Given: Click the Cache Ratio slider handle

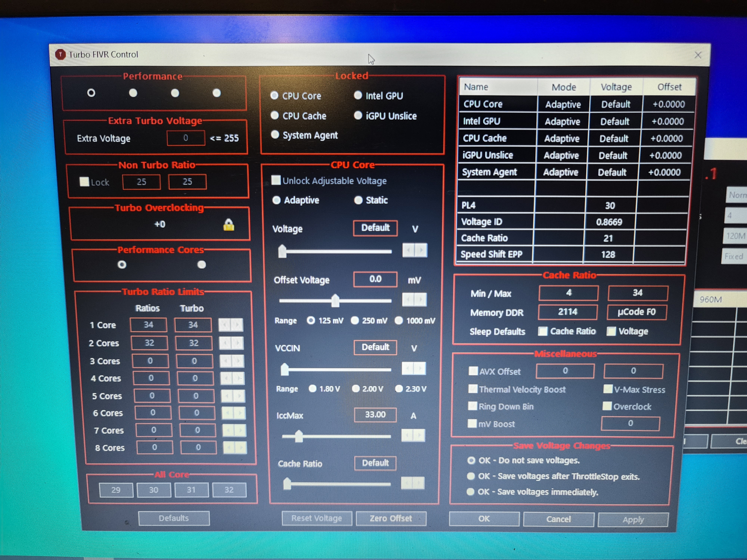Looking at the screenshot, I should [287, 484].
